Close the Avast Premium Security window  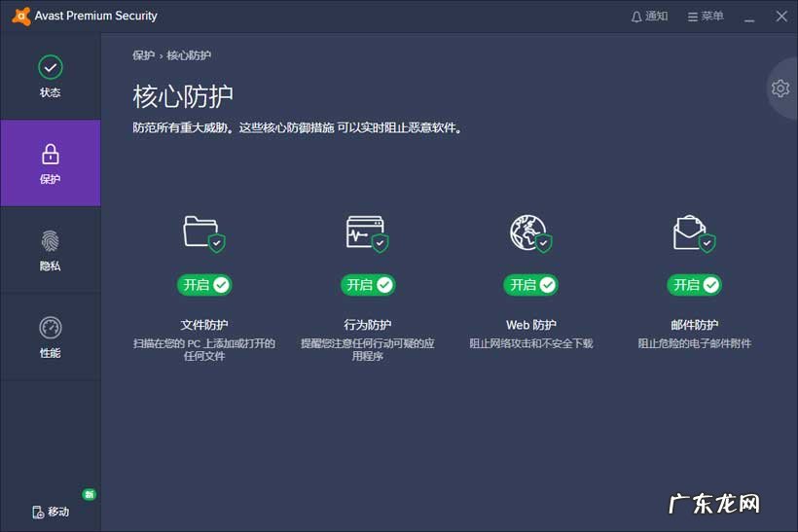point(781,17)
